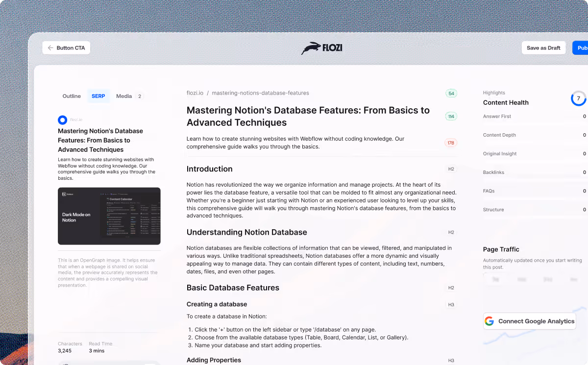This screenshot has width=588, height=365.
Task: Connect Google Analytics
Action: 529,321
